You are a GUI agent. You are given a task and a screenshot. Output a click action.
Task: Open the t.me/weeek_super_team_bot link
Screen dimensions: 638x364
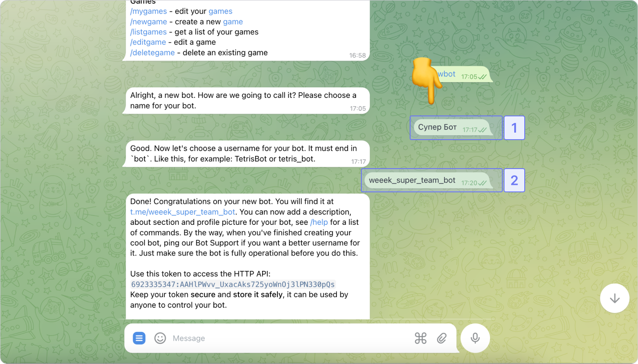183,212
